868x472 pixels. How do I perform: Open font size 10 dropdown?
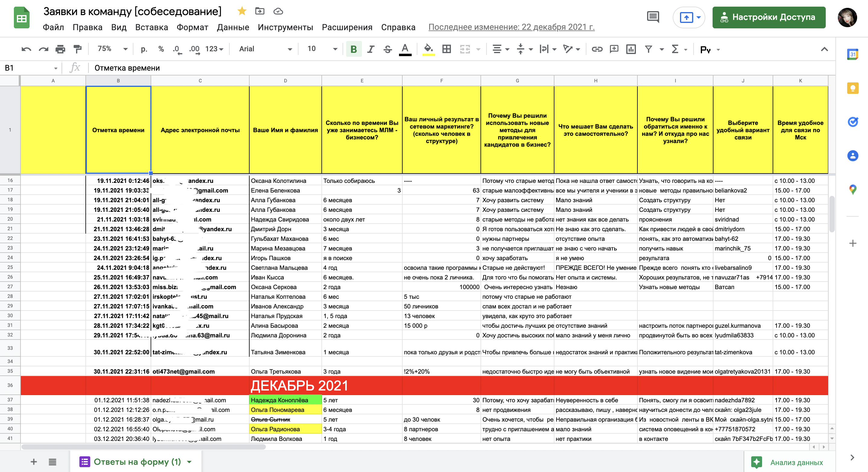coord(322,49)
